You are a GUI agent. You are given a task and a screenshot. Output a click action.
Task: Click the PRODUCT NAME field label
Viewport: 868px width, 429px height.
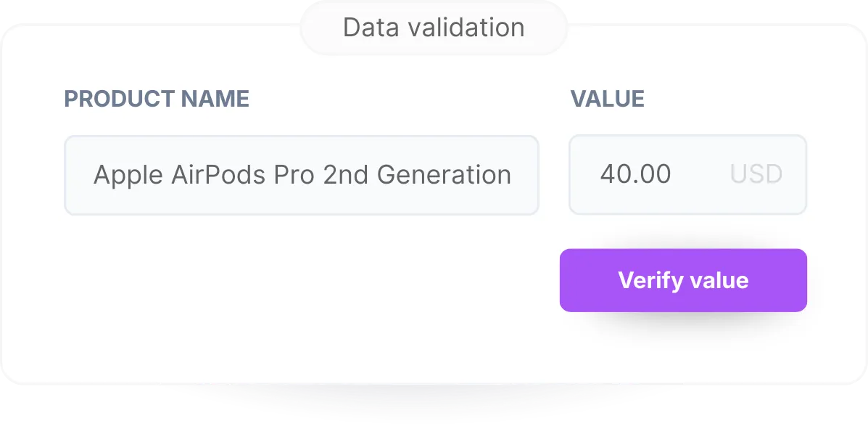[x=157, y=99]
